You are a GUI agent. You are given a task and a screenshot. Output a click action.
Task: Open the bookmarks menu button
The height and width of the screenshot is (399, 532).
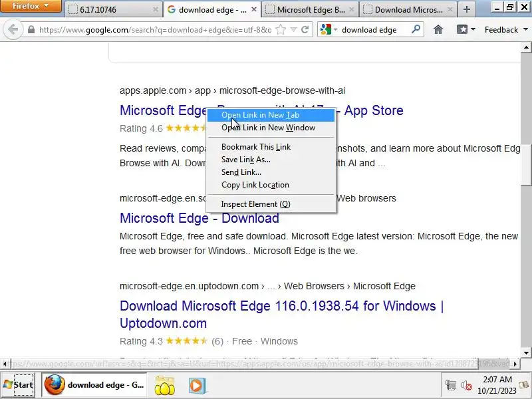(465, 30)
